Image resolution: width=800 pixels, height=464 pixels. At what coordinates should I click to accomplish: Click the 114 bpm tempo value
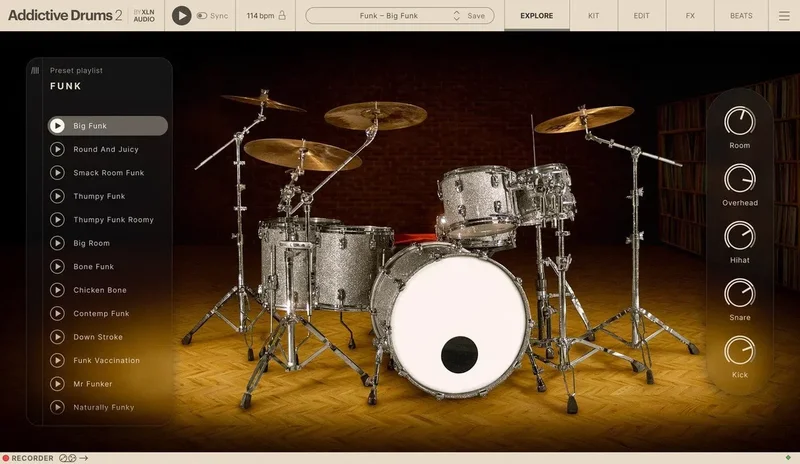tap(260, 16)
